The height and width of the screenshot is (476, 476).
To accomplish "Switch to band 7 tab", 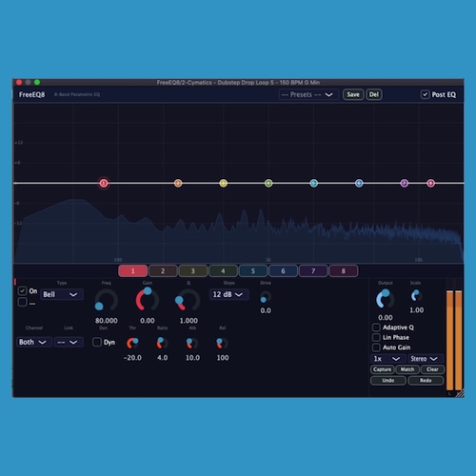I will pos(313,271).
